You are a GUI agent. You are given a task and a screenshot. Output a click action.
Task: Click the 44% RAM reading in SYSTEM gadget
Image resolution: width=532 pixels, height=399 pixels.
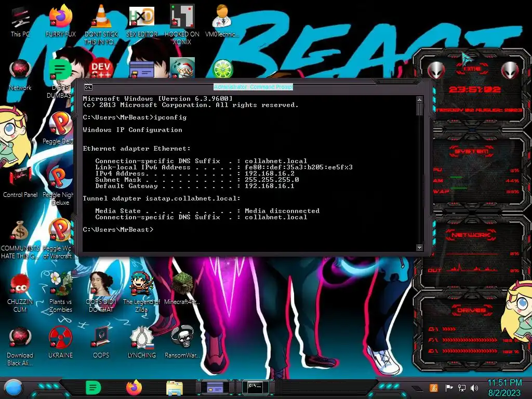(x=512, y=181)
